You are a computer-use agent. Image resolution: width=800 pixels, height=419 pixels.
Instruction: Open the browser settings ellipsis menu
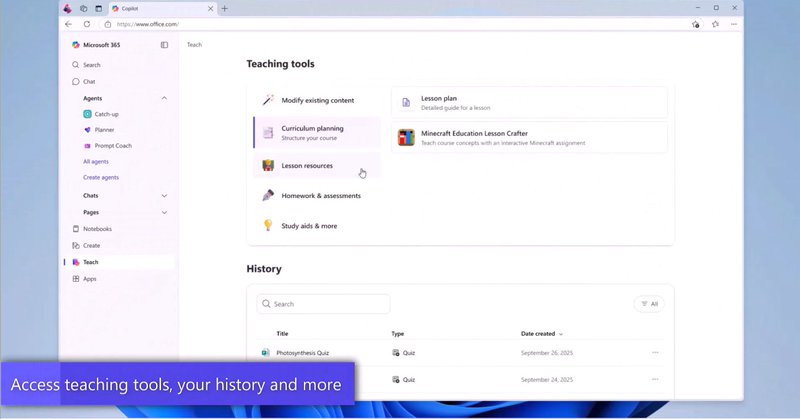pos(734,24)
